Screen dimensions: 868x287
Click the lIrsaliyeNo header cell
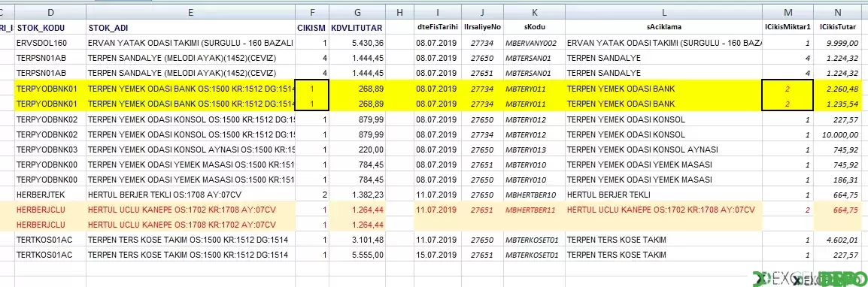click(482, 28)
